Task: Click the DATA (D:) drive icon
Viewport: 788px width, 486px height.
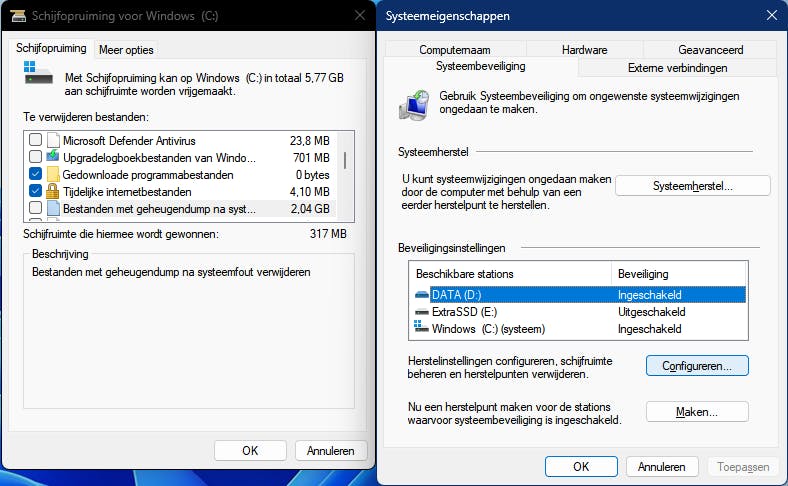Action: pyautogui.click(x=422, y=295)
